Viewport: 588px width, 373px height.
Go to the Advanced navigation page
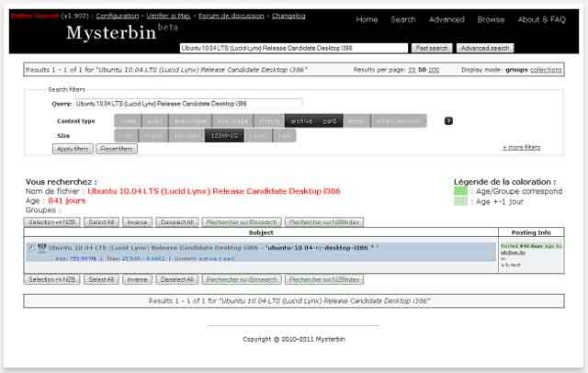(x=447, y=19)
